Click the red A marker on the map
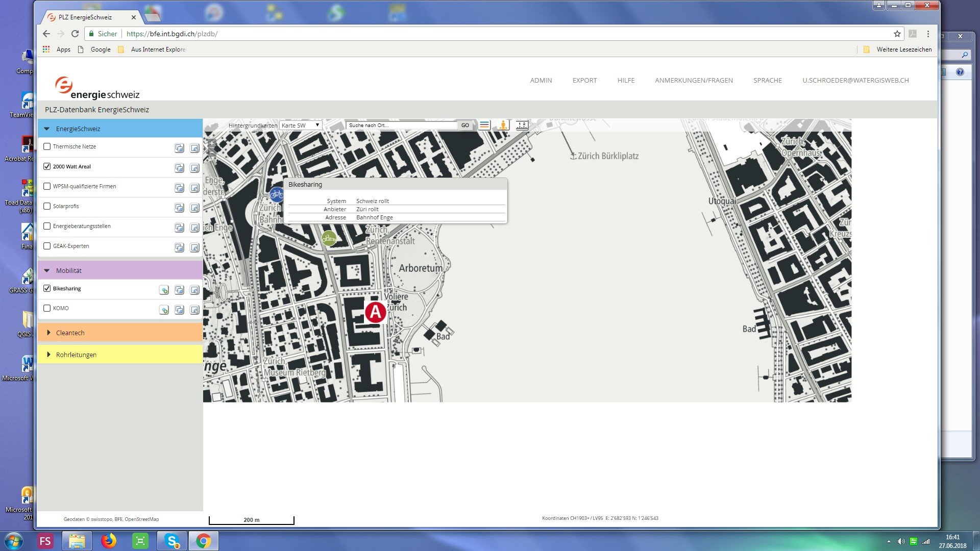 (x=375, y=312)
